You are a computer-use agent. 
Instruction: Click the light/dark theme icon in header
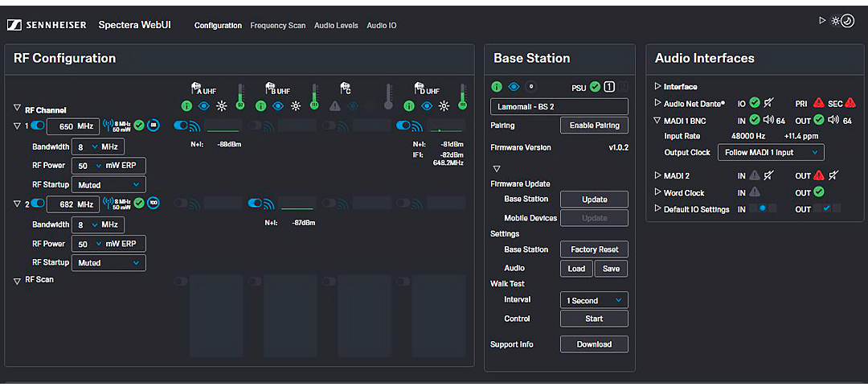(x=841, y=21)
